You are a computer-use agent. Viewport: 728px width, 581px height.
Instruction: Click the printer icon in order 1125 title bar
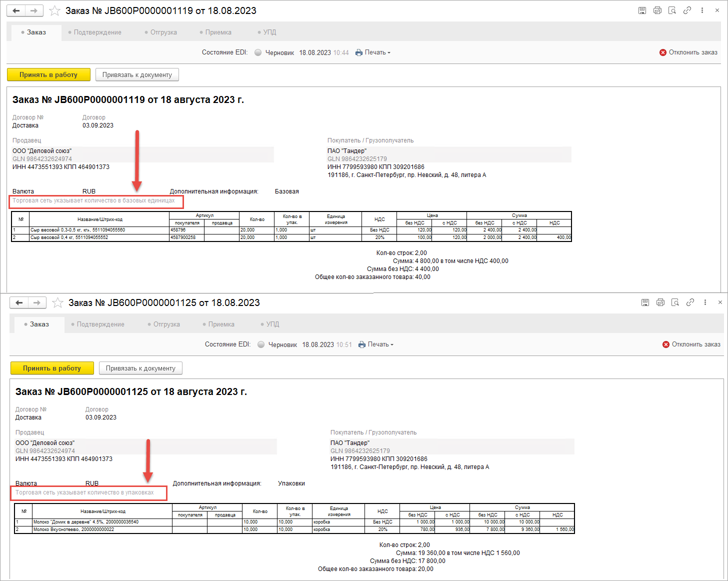coord(660,302)
